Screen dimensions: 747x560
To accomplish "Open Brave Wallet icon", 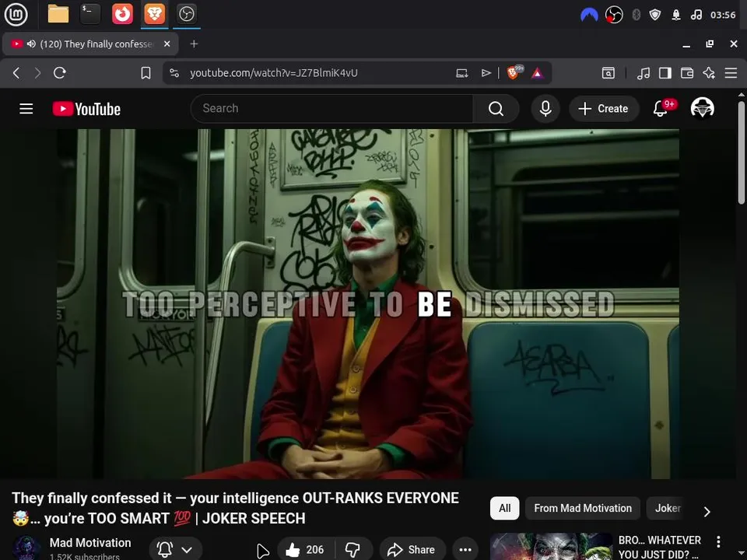I will point(687,73).
